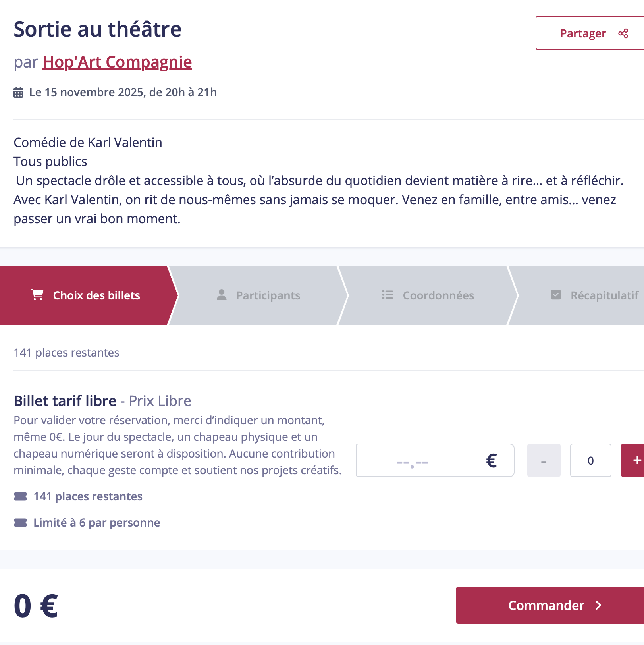The height and width of the screenshot is (645, 644).
Task: Click the ticket icon beside Limité à 6
Action: 21,523
